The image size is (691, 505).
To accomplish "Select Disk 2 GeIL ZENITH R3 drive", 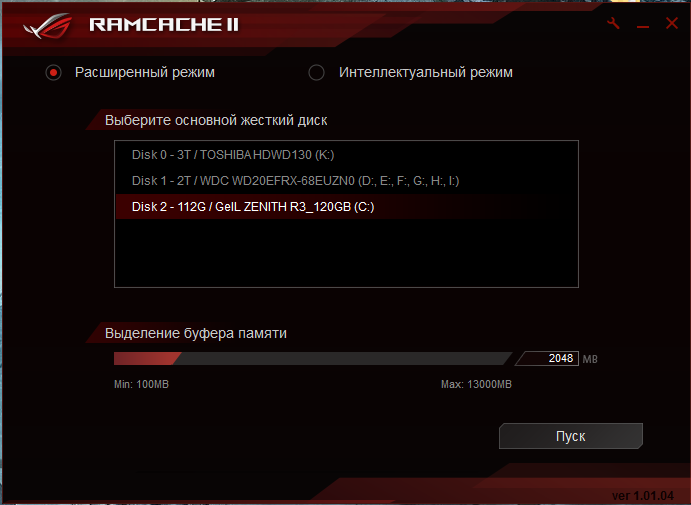I will pos(346,207).
